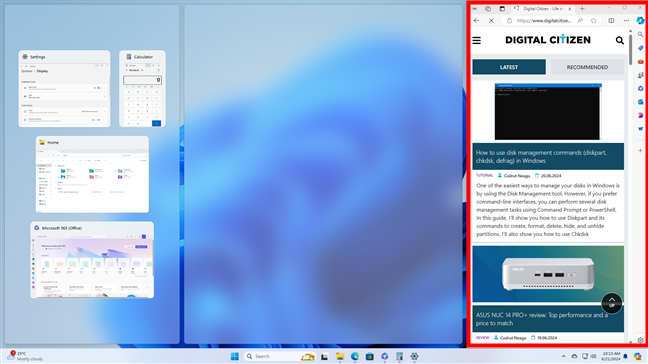Image resolution: width=648 pixels, height=364 pixels.
Task: Open Edge sidebar settings gear
Action: pyautogui.click(x=640, y=340)
